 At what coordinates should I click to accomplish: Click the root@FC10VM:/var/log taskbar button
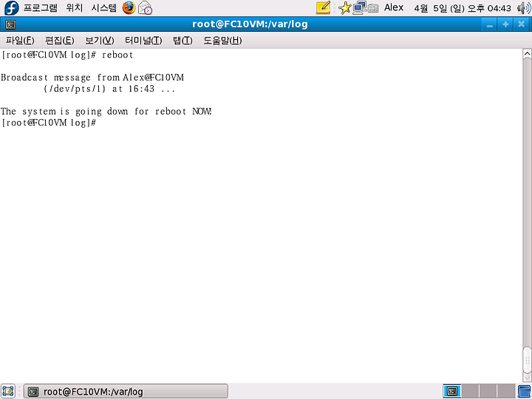click(x=126, y=392)
